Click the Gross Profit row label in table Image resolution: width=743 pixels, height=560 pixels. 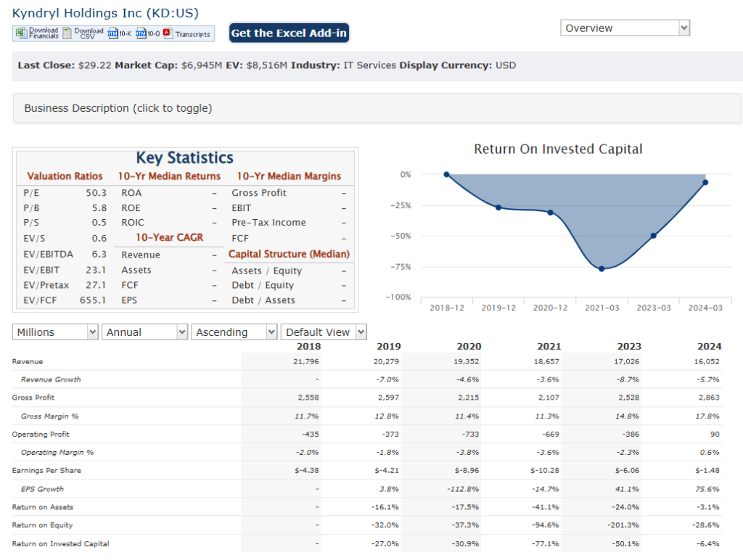pos(33,398)
